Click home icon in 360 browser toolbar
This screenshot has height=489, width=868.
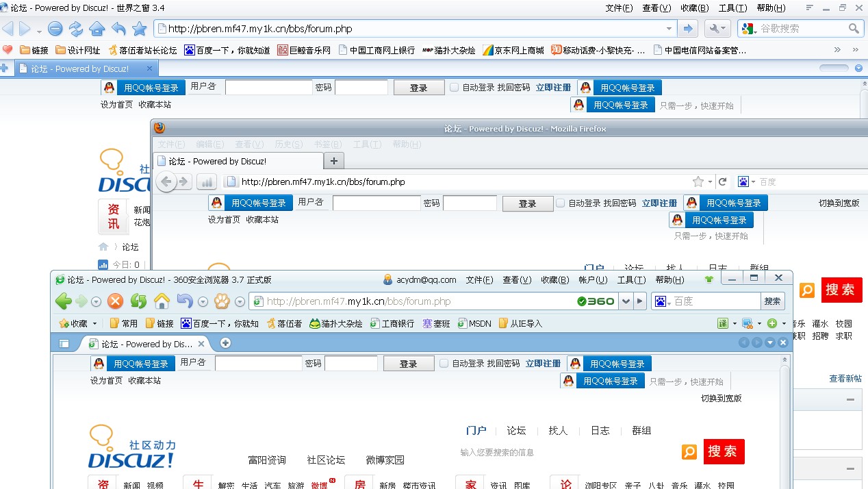162,301
